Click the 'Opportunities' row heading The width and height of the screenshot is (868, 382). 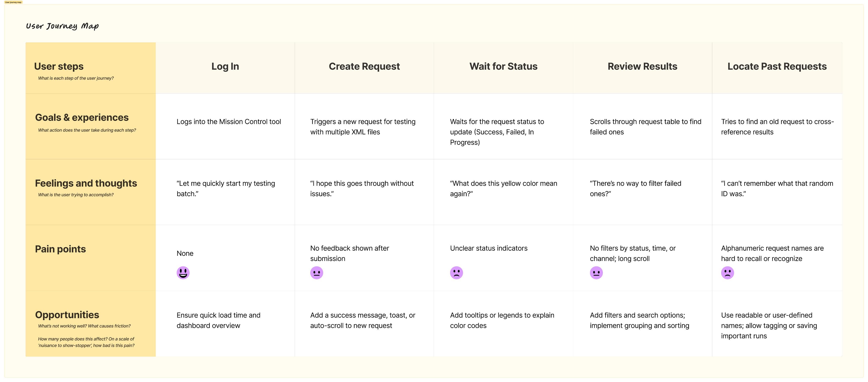[67, 315]
